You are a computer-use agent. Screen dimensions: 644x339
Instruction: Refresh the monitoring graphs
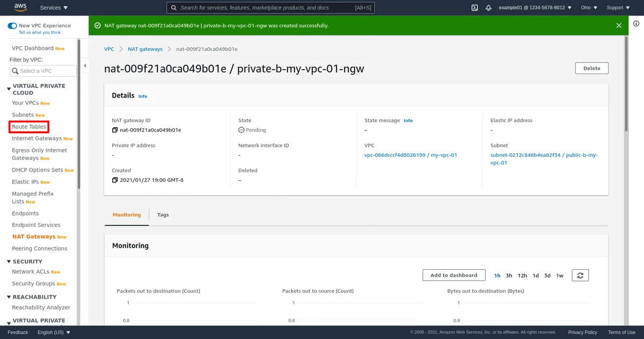pos(580,275)
